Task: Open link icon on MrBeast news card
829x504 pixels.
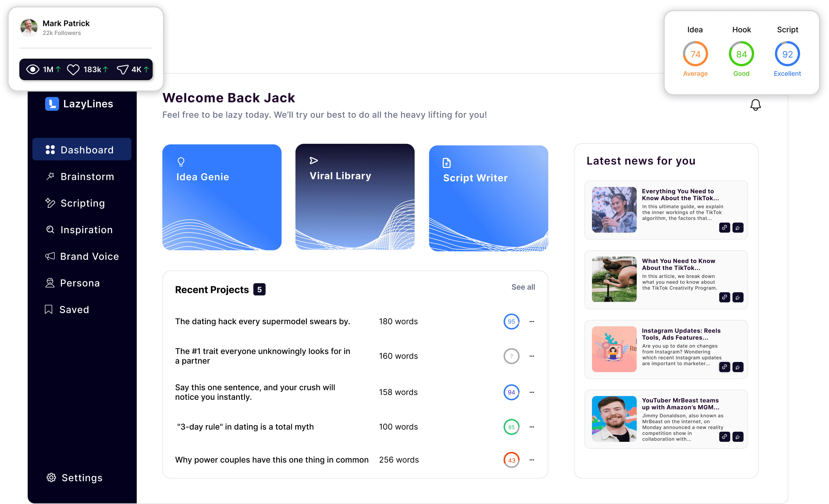Action: pyautogui.click(x=724, y=436)
